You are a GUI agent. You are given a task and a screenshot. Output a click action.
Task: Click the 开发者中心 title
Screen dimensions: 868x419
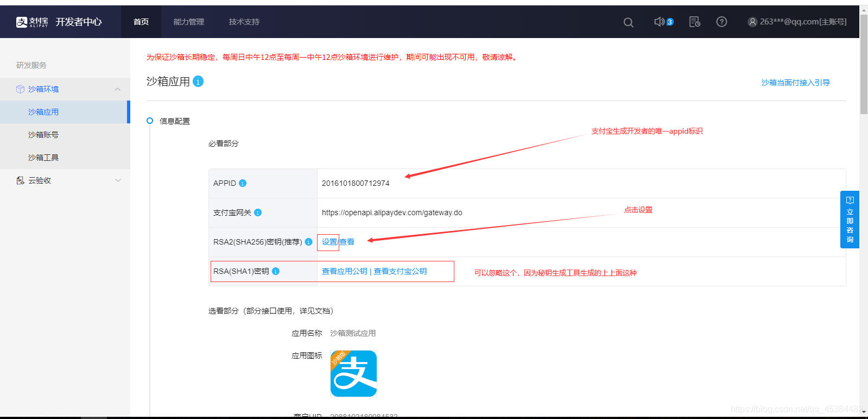tap(79, 22)
